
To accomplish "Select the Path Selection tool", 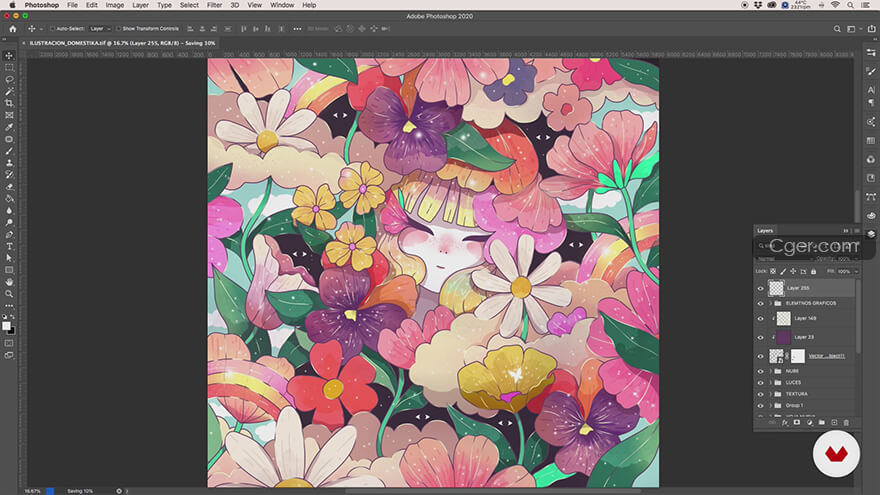I will [9, 258].
